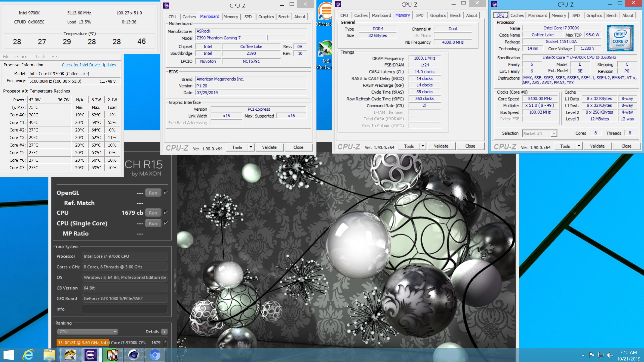Click the Intel Core i7 logo badge
The height and width of the screenshot is (362, 644).
[620, 38]
